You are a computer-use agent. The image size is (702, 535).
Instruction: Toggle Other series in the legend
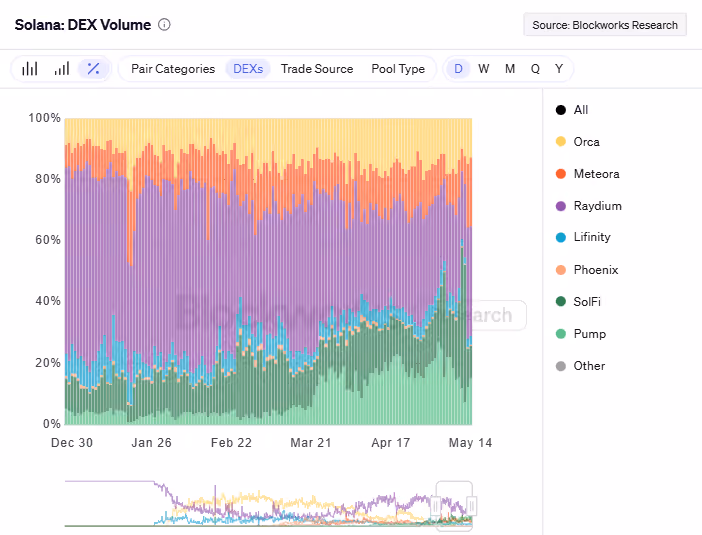(580, 366)
